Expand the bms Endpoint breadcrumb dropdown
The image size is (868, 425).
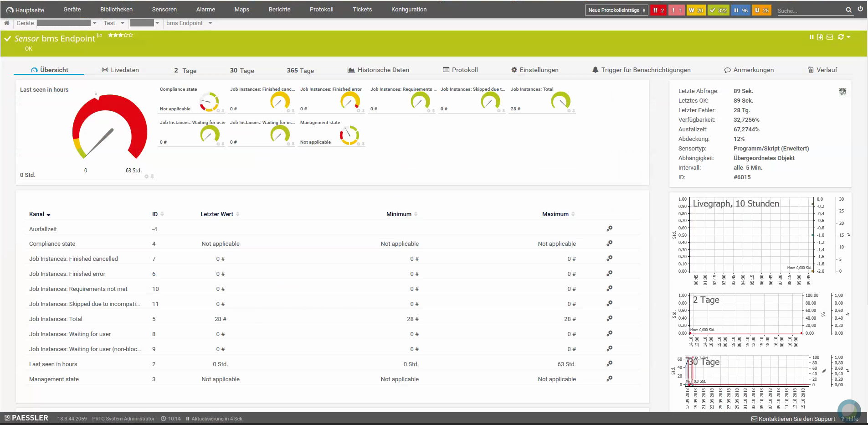(x=210, y=23)
